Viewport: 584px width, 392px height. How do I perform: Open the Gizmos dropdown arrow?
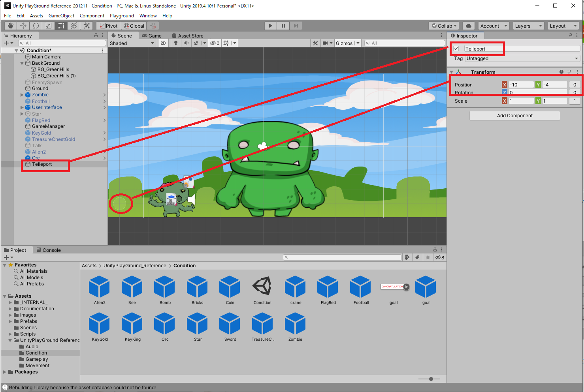(x=358, y=43)
